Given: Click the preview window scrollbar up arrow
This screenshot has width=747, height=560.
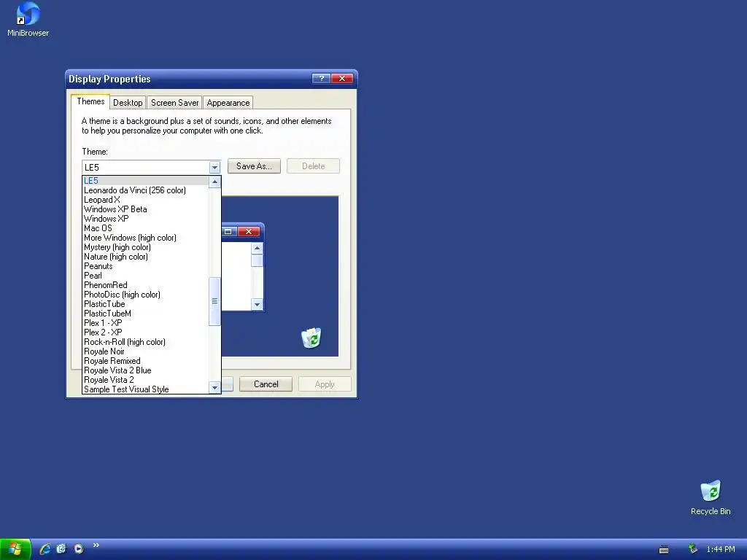Looking at the screenshot, I should click(258, 248).
